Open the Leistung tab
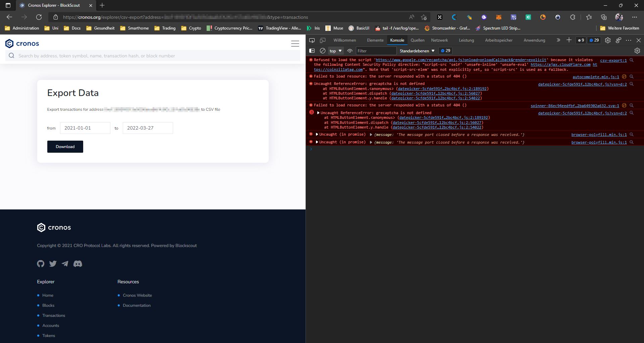644x343 pixels. click(x=466, y=40)
